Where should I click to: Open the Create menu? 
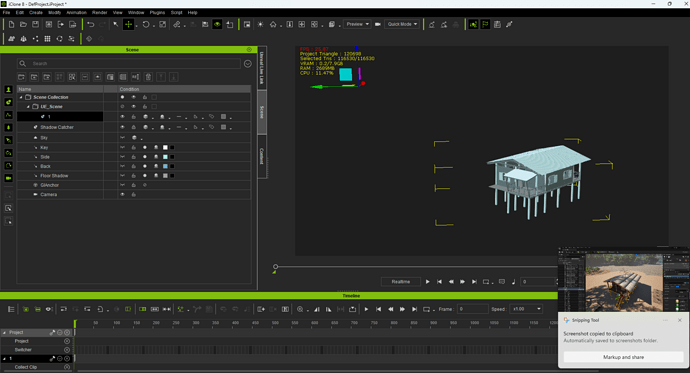[36, 12]
